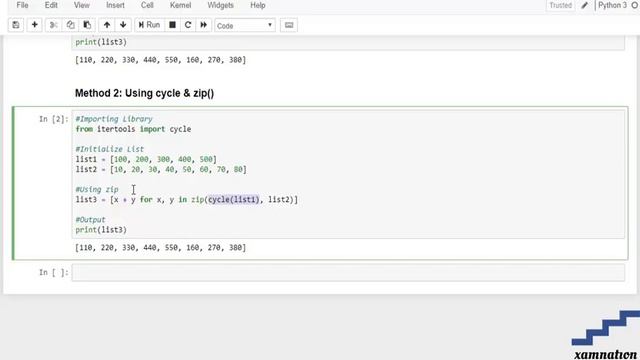This screenshot has height=360, width=640.
Task: Open the Cell menu
Action: 147,5
